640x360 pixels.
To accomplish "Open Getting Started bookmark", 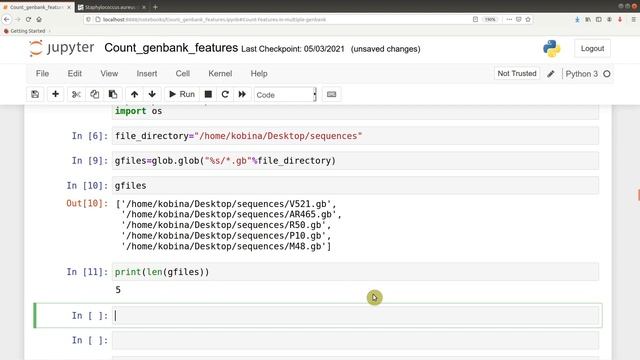I will click(x=24, y=31).
